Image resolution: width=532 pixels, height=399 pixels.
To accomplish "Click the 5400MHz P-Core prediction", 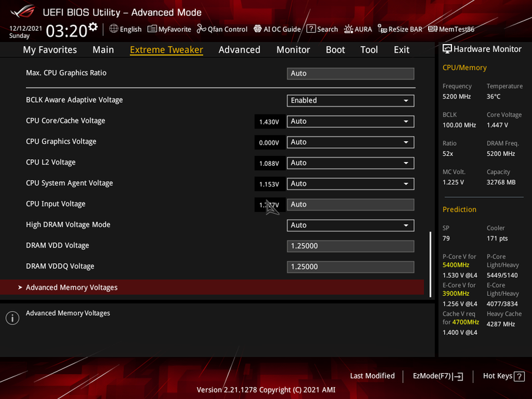I will point(455,265).
